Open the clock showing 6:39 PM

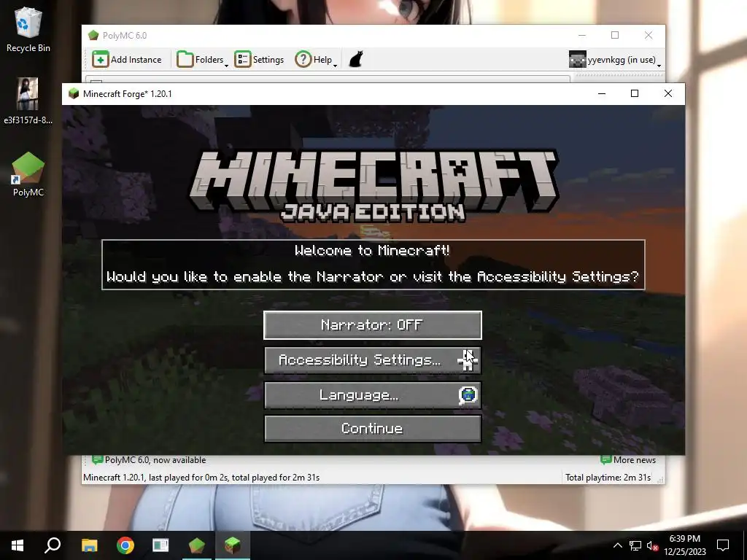click(685, 545)
